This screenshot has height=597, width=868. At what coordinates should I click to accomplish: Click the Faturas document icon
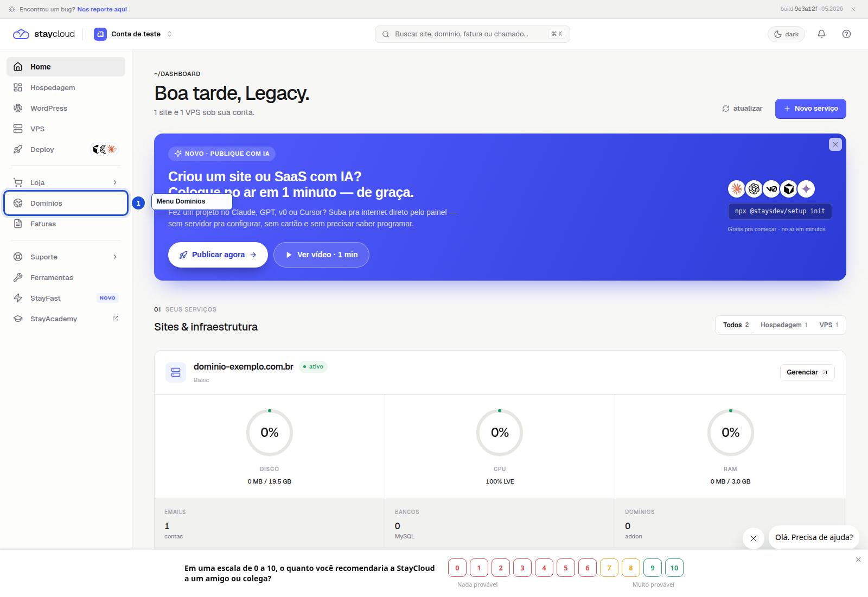click(x=18, y=224)
